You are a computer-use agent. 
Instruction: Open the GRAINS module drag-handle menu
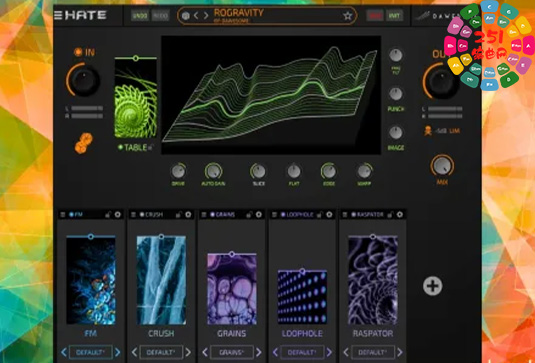[x=204, y=215]
